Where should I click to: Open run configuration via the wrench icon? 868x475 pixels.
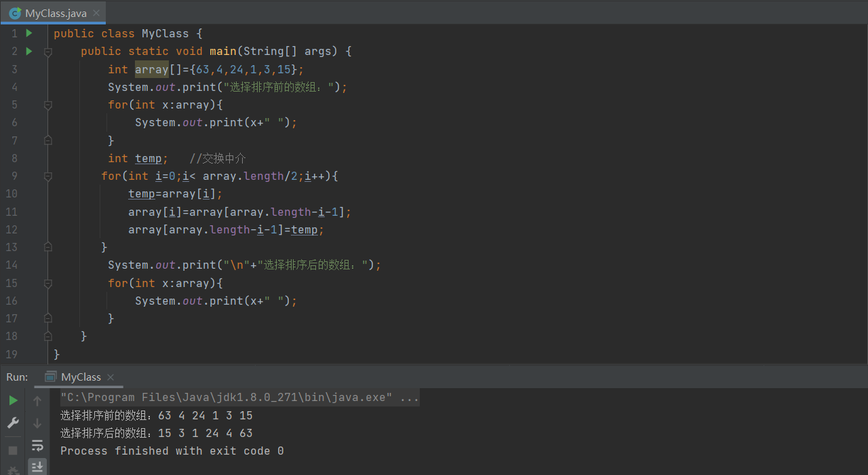13,423
